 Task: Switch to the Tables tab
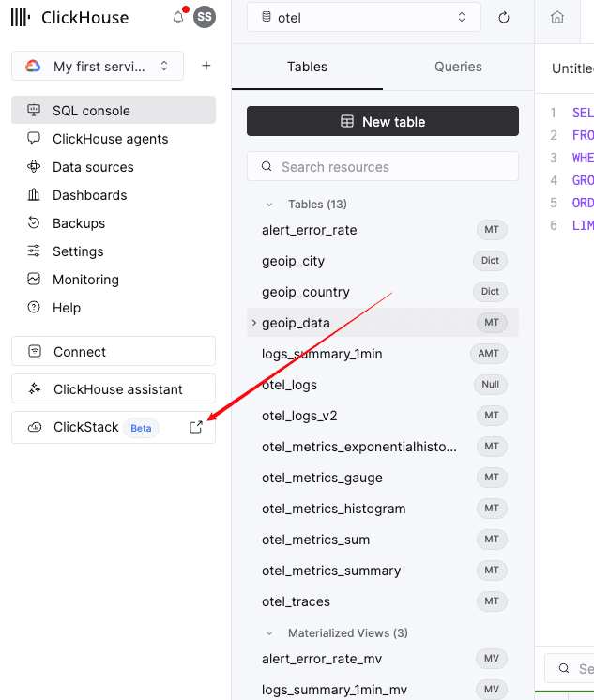(307, 67)
